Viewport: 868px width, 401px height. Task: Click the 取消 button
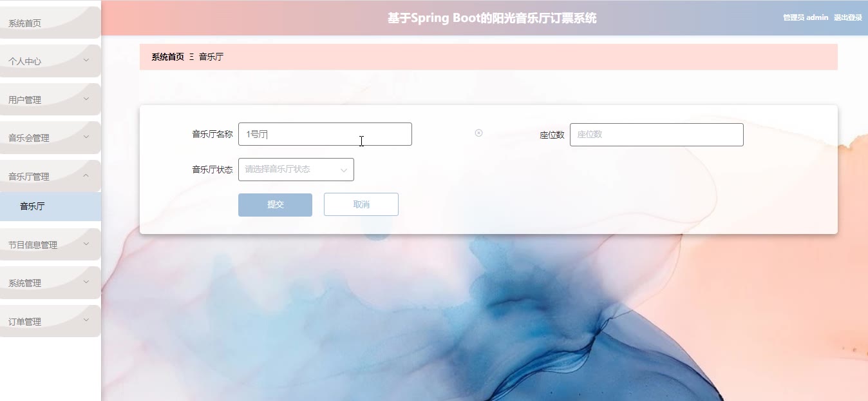tap(361, 204)
